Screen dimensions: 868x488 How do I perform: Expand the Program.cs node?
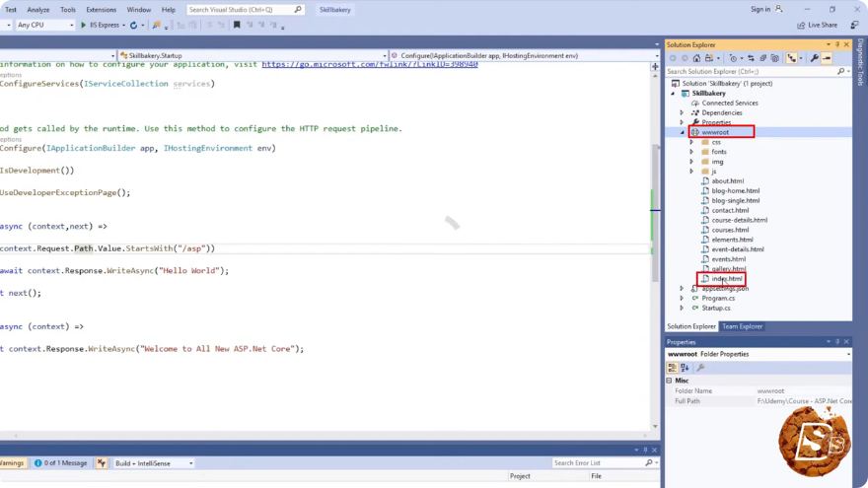[x=682, y=298]
